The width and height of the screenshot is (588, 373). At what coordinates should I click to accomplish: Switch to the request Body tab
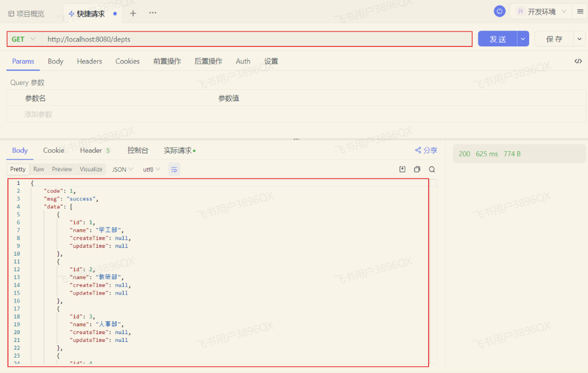[55, 61]
